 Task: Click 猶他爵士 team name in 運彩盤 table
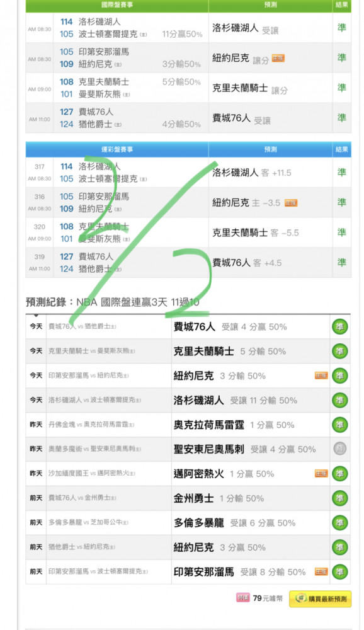click(95, 269)
